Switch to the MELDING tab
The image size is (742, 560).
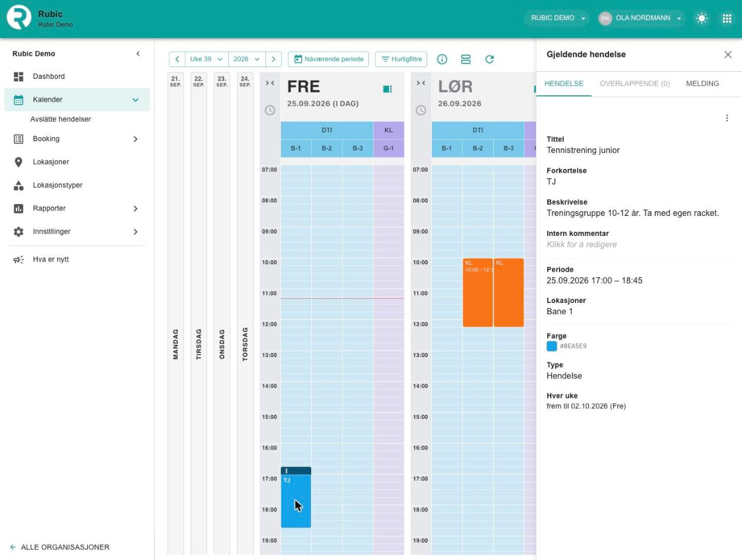(x=703, y=84)
